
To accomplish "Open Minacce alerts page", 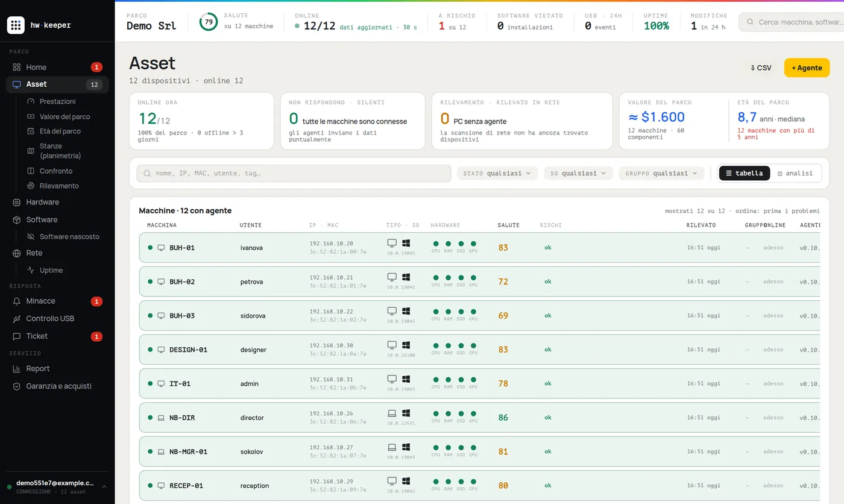I will [x=57, y=301].
